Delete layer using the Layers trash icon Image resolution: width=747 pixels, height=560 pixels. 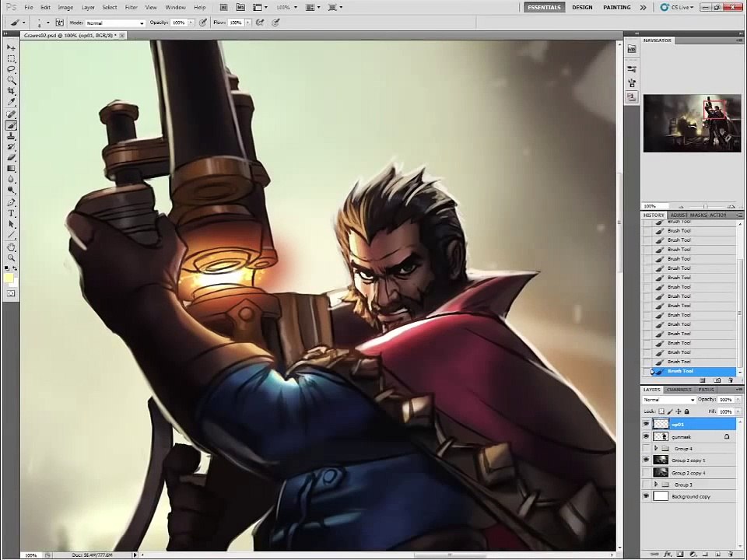(731, 554)
